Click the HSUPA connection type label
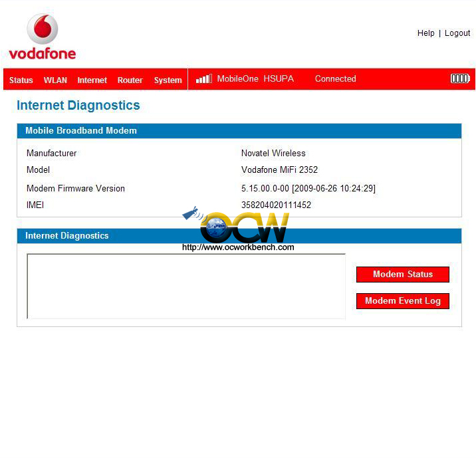The height and width of the screenshot is (458, 476). (279, 78)
